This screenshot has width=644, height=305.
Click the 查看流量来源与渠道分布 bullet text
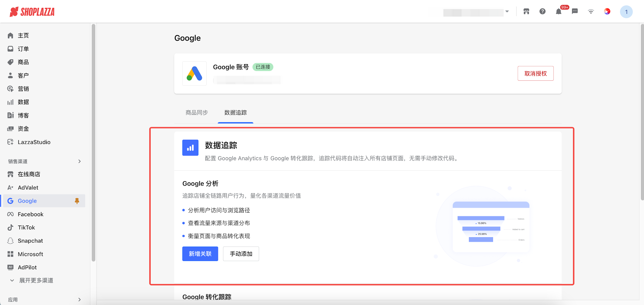coord(219,223)
